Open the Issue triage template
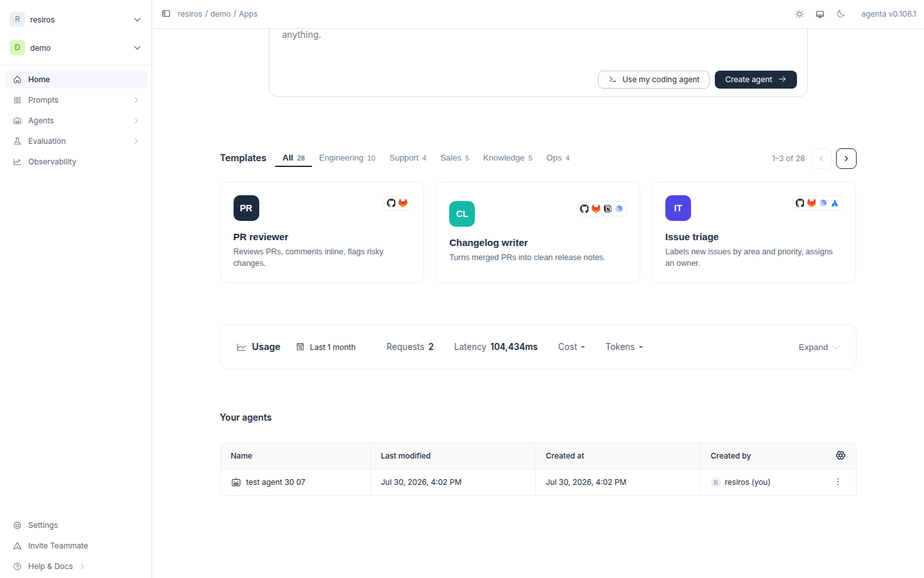This screenshot has height=578, width=924. pos(754,232)
